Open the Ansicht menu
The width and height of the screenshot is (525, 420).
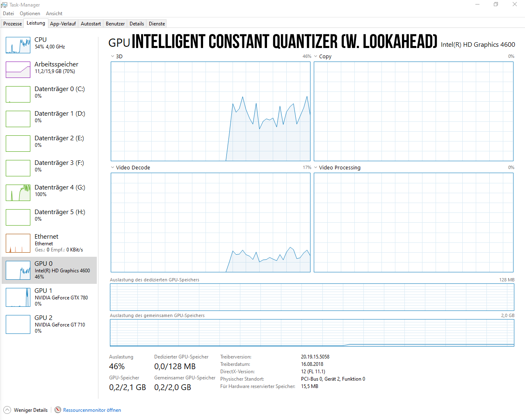54,14
